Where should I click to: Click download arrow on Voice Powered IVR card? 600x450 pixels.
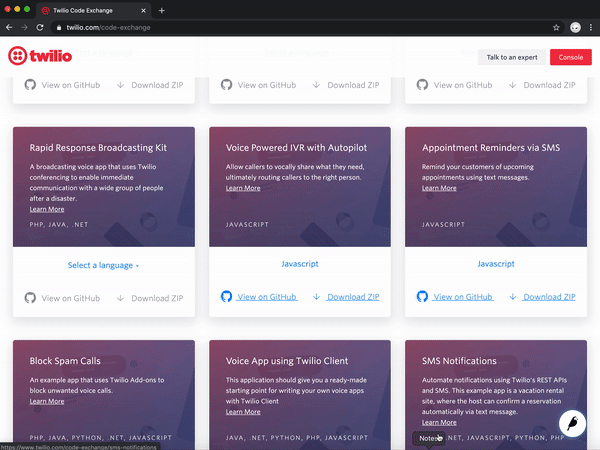316,297
